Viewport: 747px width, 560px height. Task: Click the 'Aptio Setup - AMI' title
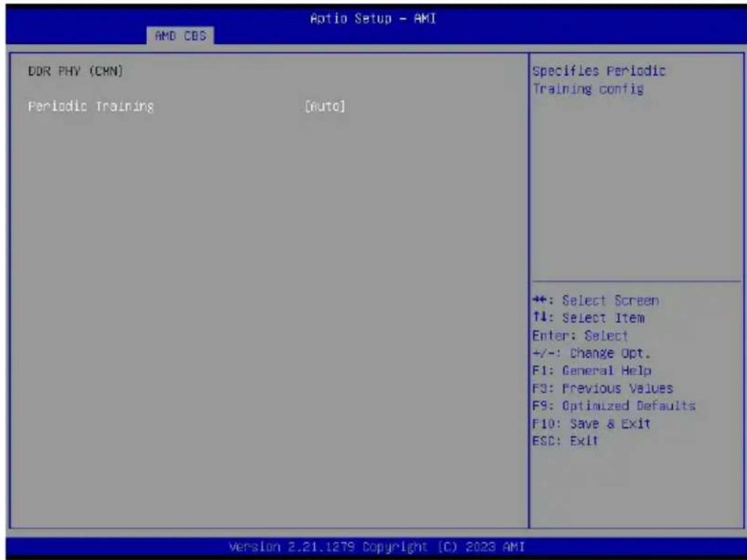[x=373, y=19]
